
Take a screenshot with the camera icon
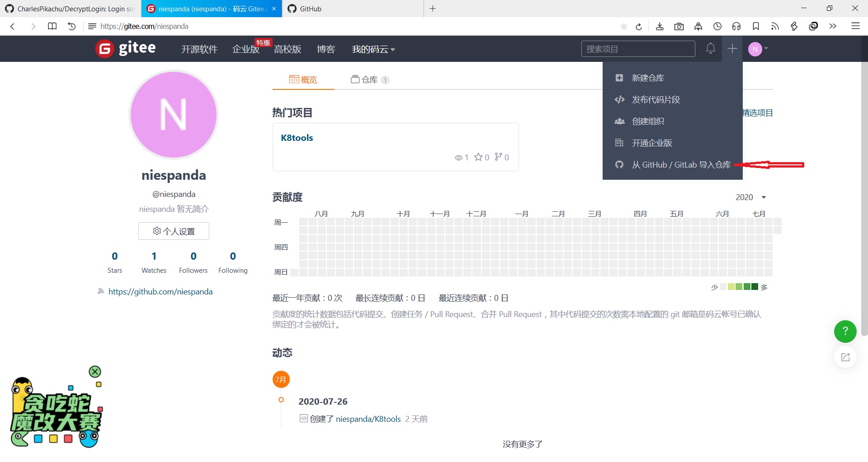679,27
